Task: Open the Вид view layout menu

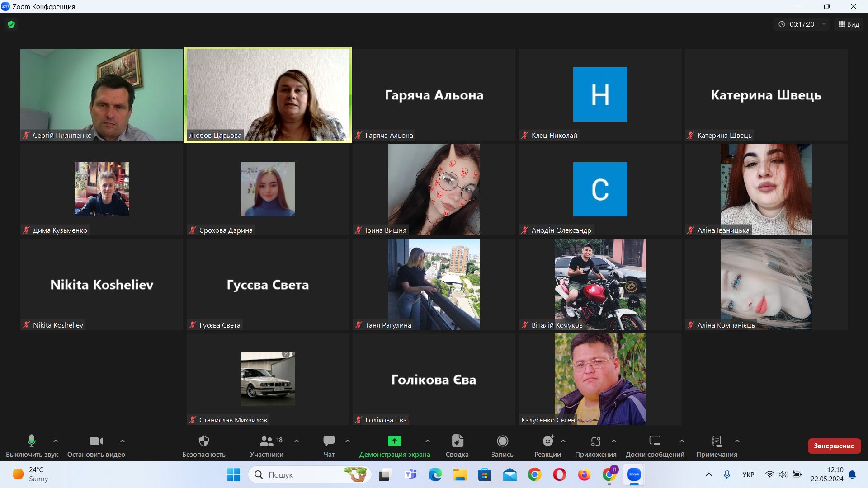Action: point(849,24)
